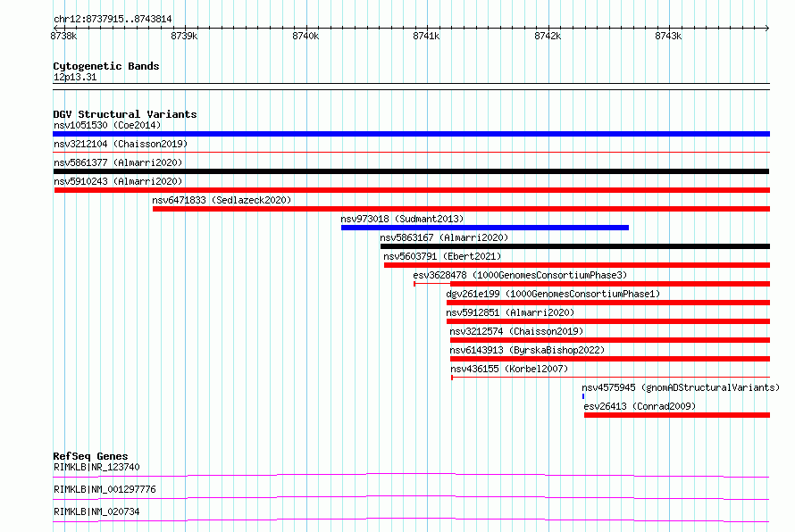
Task: Open nsv4575945 (gnomADStructuralVariants) label
Action: pos(681,387)
